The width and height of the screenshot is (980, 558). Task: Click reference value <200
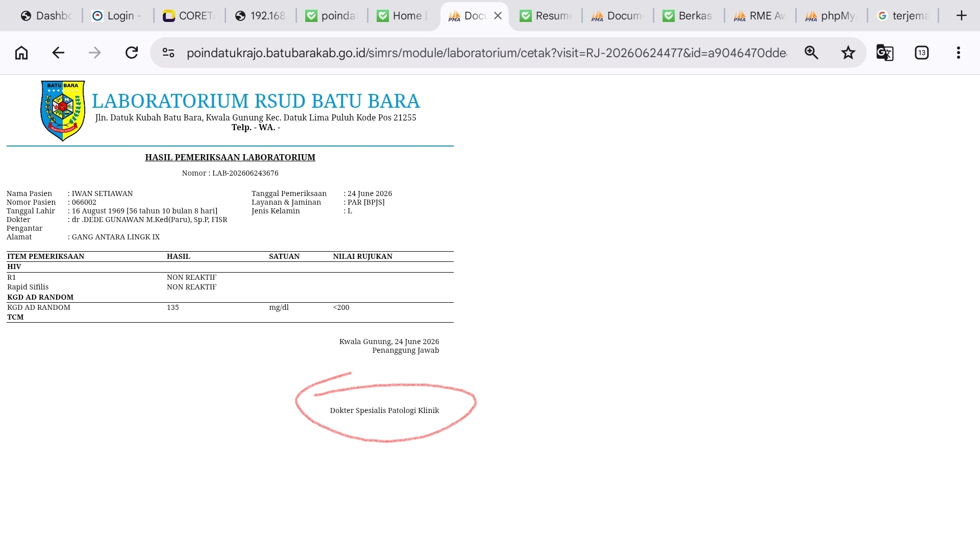click(341, 307)
